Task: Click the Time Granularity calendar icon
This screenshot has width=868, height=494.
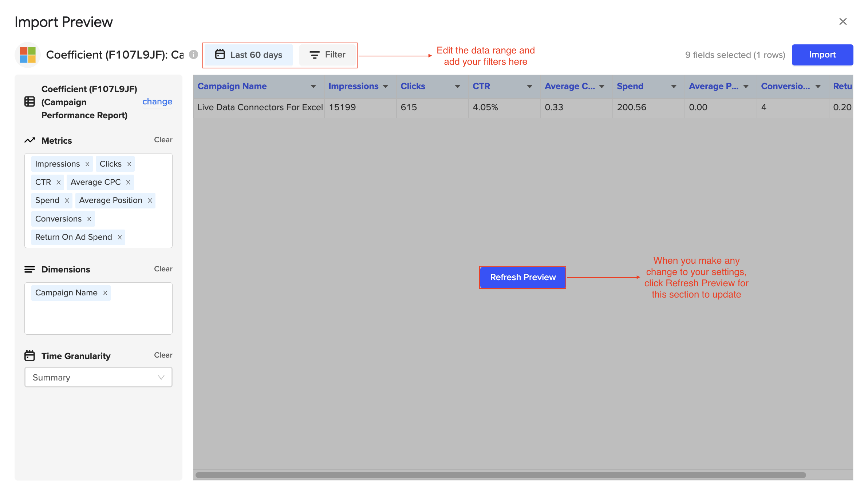Action: (x=29, y=355)
